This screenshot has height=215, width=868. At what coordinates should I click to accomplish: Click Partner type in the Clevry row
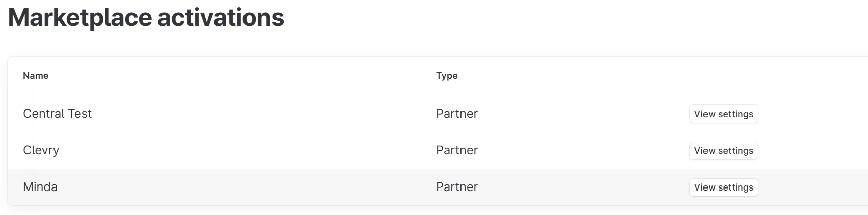coord(456,150)
